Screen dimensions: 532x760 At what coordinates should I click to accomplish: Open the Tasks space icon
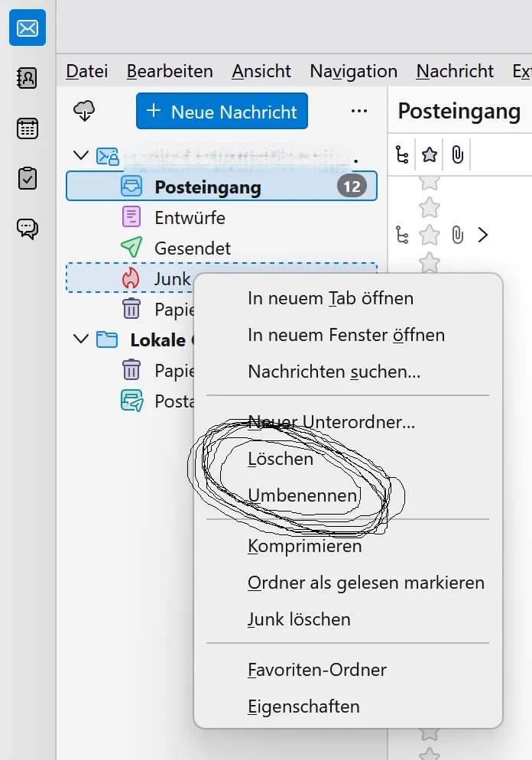click(27, 179)
